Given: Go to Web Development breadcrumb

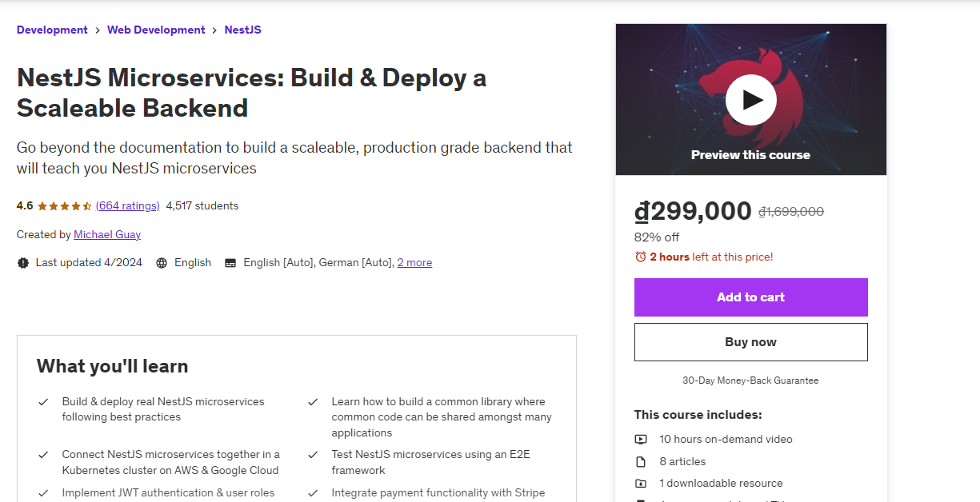Looking at the screenshot, I should click(x=156, y=30).
